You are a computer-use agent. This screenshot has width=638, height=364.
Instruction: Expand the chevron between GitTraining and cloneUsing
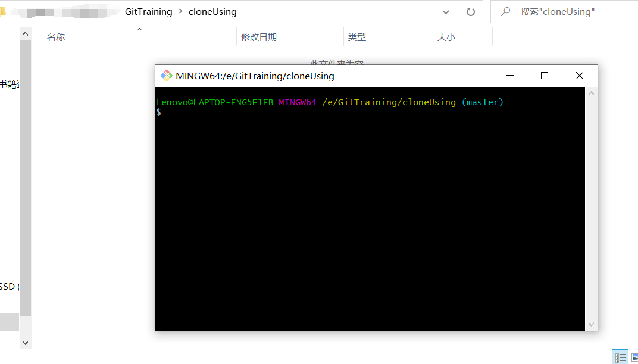[x=181, y=12]
